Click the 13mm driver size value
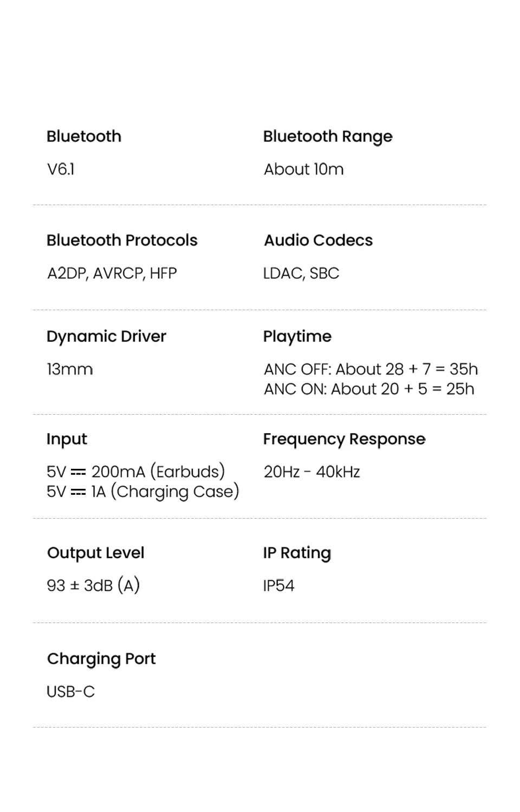The image size is (520, 812). (x=69, y=369)
